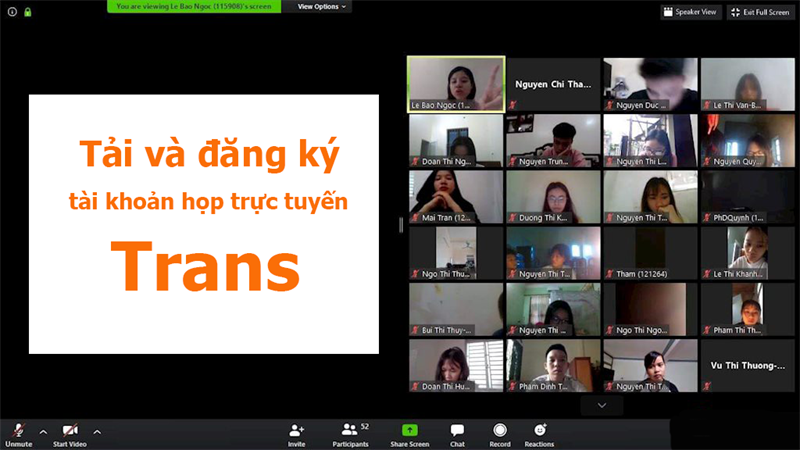Click the shared slide showing Trans
Screen dimensions: 800x450
click(204, 224)
